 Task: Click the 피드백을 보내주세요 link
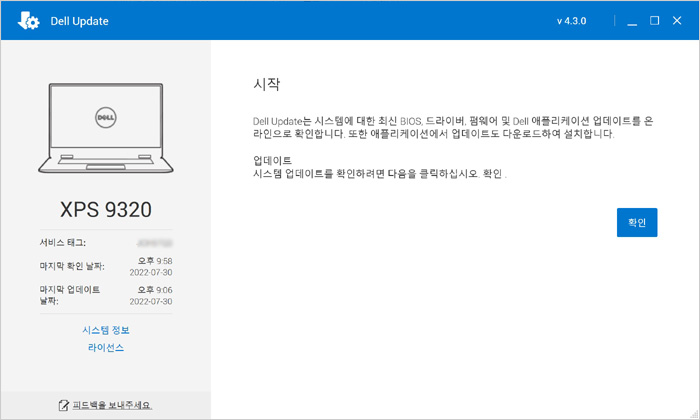pos(112,405)
